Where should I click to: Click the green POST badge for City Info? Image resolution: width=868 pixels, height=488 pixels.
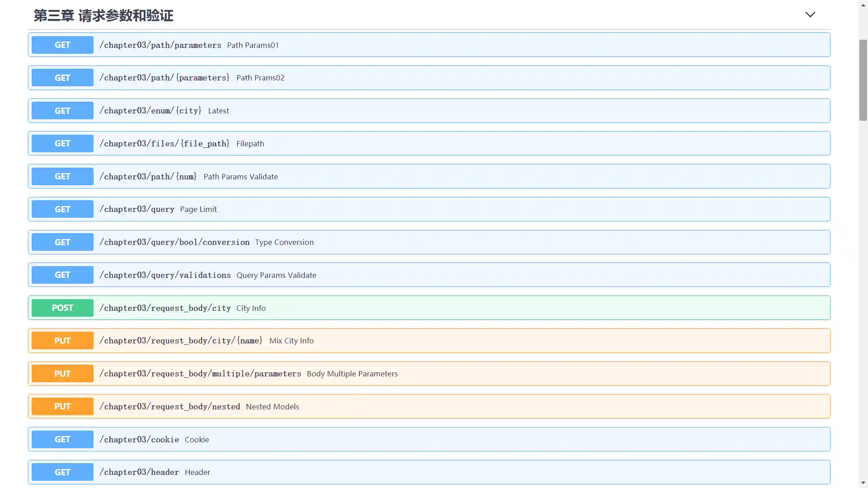[62, 308]
